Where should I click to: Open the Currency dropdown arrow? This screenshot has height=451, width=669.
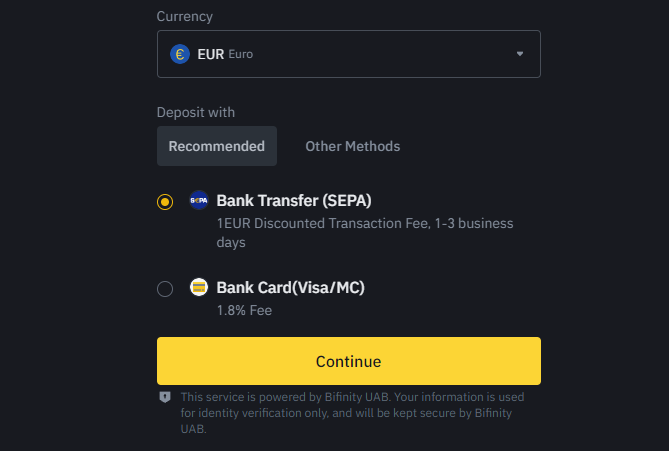pos(520,54)
